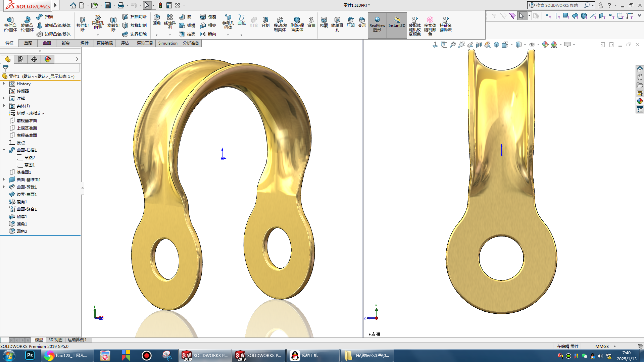The height and width of the screenshot is (362, 644).
Task: Choose the Deform (变形) tool
Action: point(362,22)
